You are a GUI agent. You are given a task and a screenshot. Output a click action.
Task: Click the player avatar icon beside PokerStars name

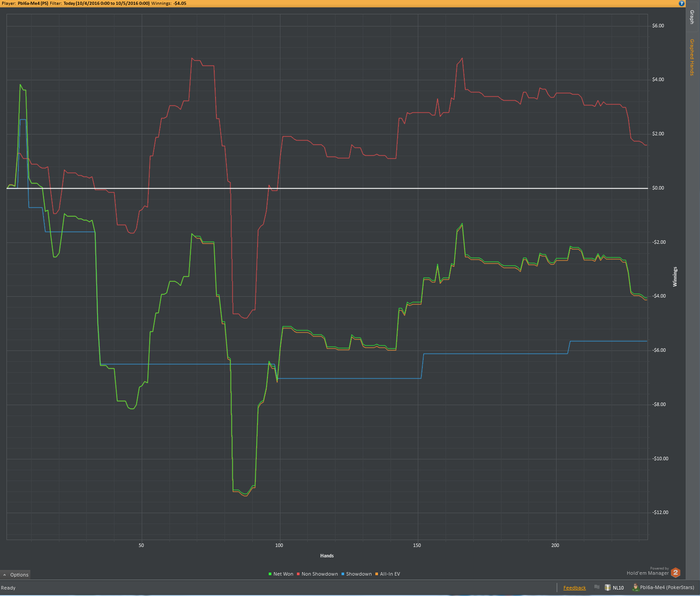click(635, 588)
